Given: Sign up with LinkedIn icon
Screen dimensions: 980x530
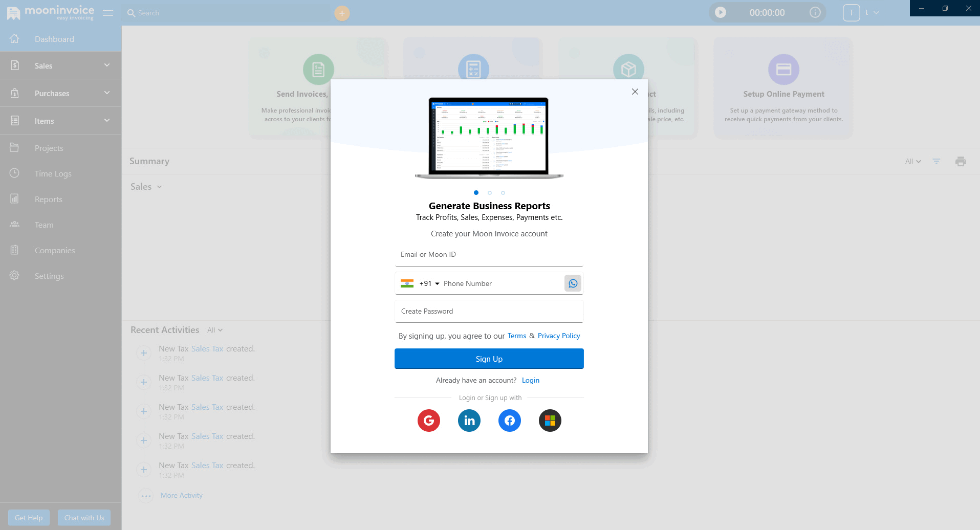Looking at the screenshot, I should [x=469, y=421].
